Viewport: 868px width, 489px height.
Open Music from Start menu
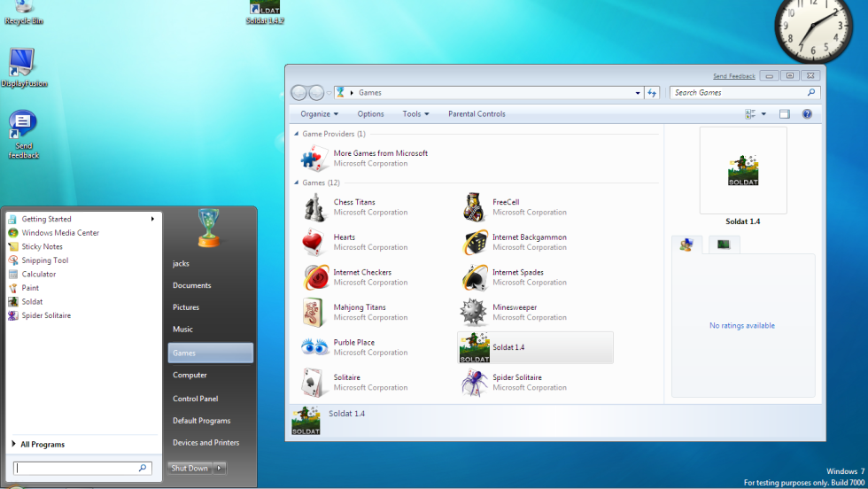coord(182,329)
